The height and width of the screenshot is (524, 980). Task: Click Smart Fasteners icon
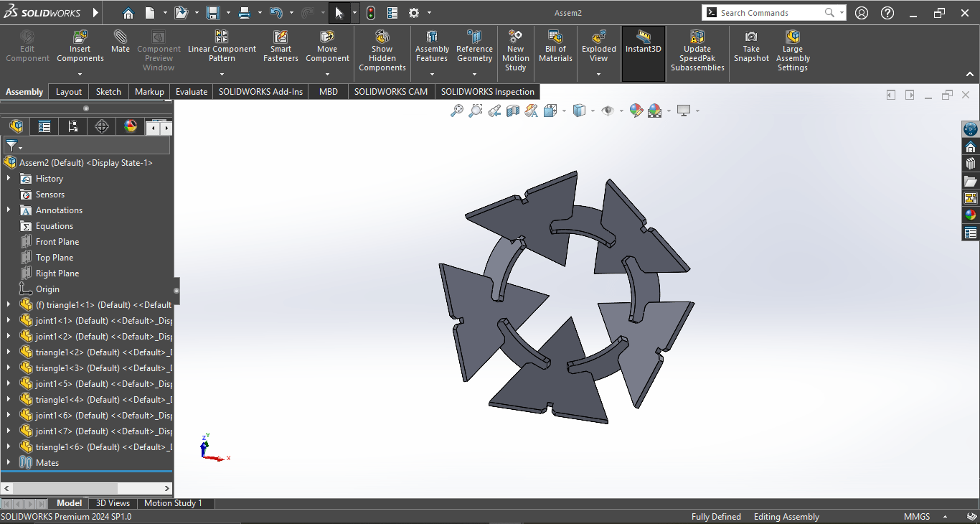[x=281, y=37]
